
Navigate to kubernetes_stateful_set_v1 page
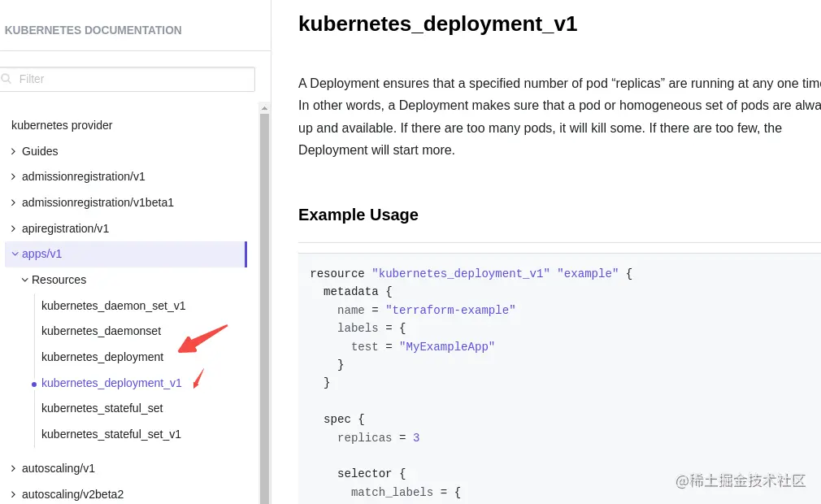pyautogui.click(x=111, y=434)
